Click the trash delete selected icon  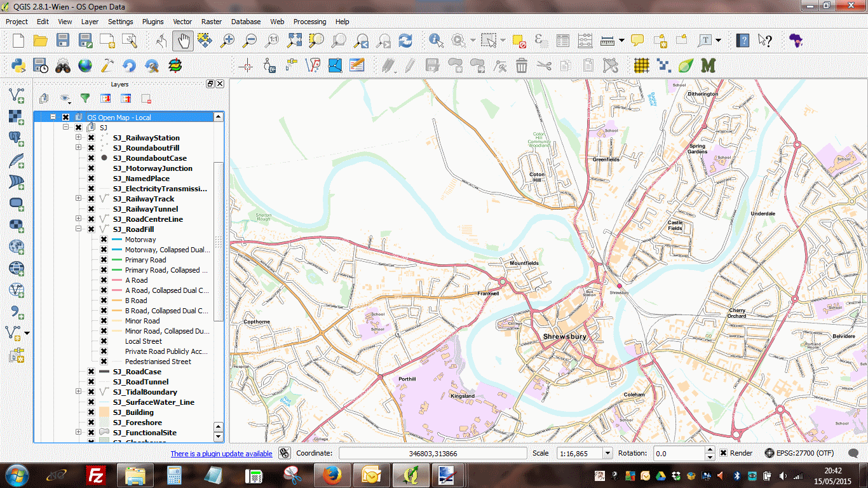tap(522, 65)
